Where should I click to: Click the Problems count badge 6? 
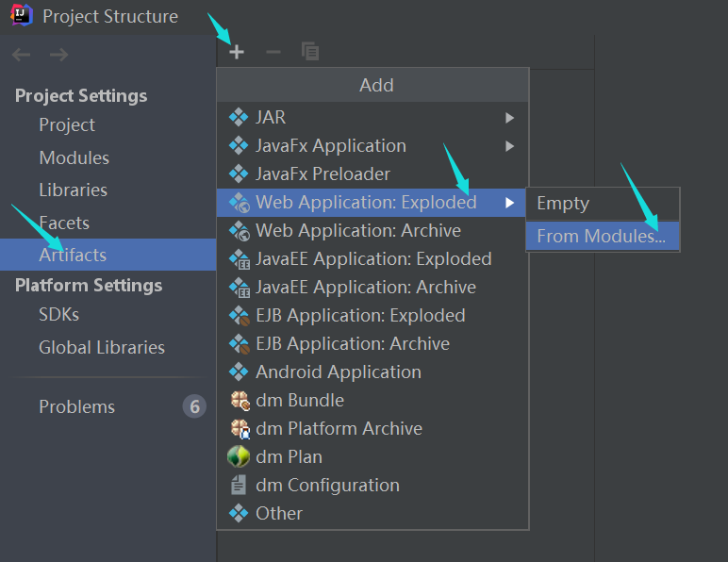(x=194, y=406)
